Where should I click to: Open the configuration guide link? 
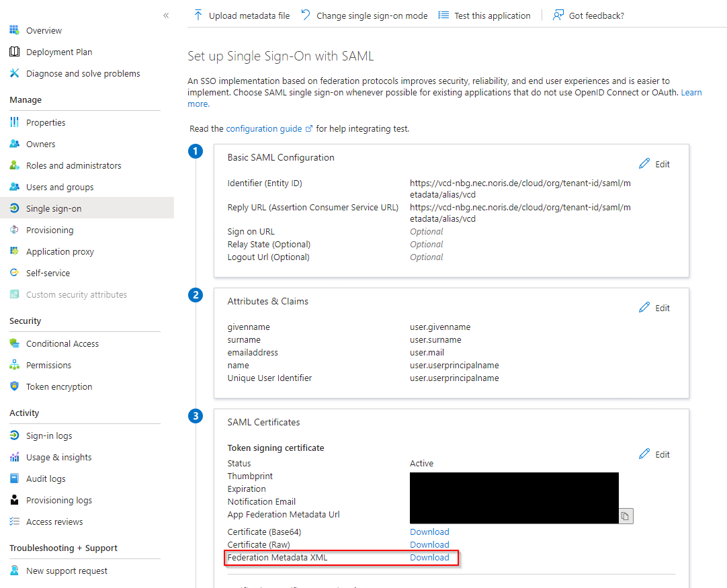pyautogui.click(x=264, y=128)
